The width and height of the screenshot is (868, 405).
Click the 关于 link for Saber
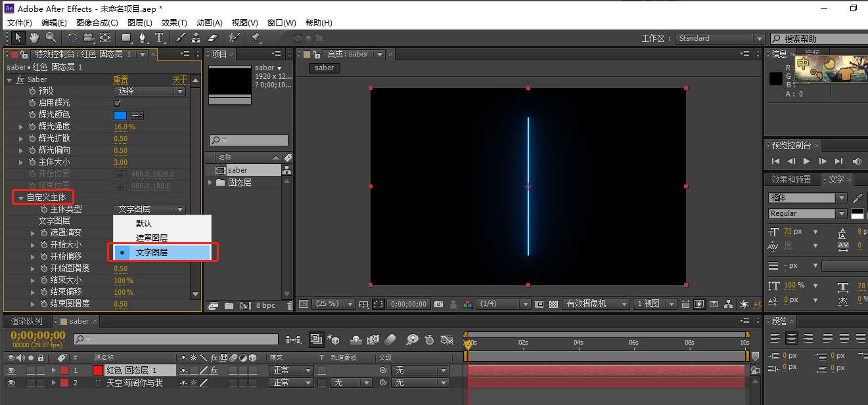pos(179,79)
